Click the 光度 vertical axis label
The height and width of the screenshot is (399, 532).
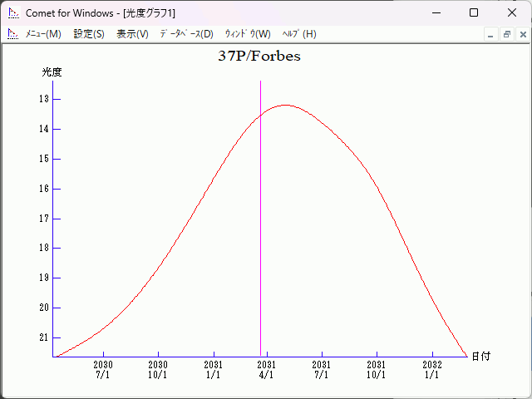[52, 72]
